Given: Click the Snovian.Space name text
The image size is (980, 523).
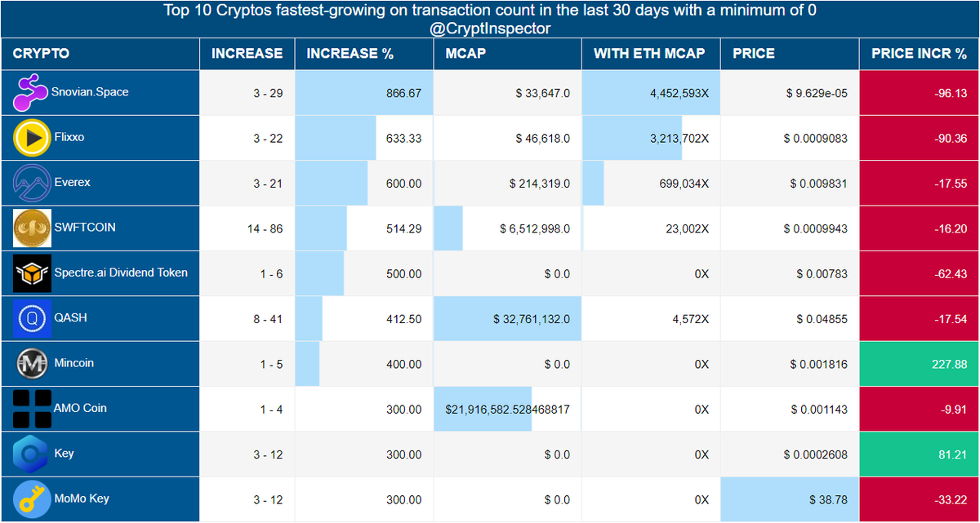Looking at the screenshot, I should point(91,92).
